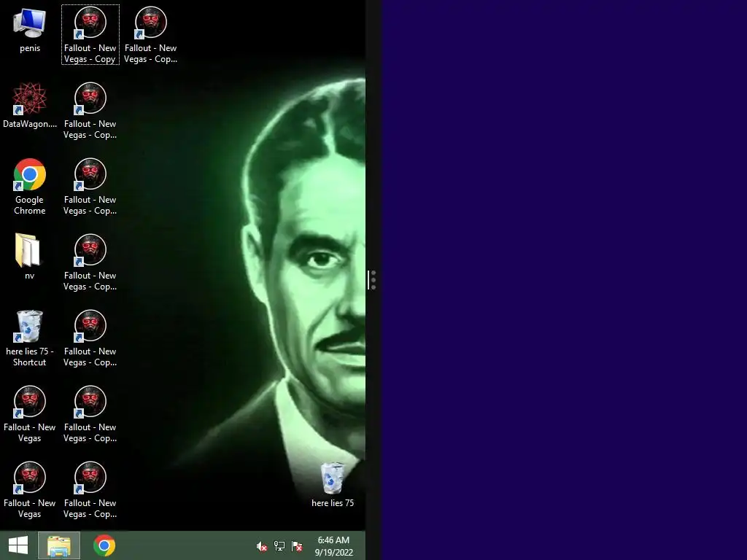
Task: Select the 'nv' folder icon
Action: [29, 257]
